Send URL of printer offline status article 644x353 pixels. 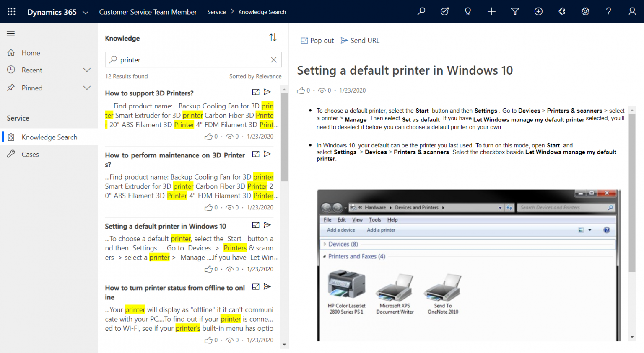[x=267, y=287]
